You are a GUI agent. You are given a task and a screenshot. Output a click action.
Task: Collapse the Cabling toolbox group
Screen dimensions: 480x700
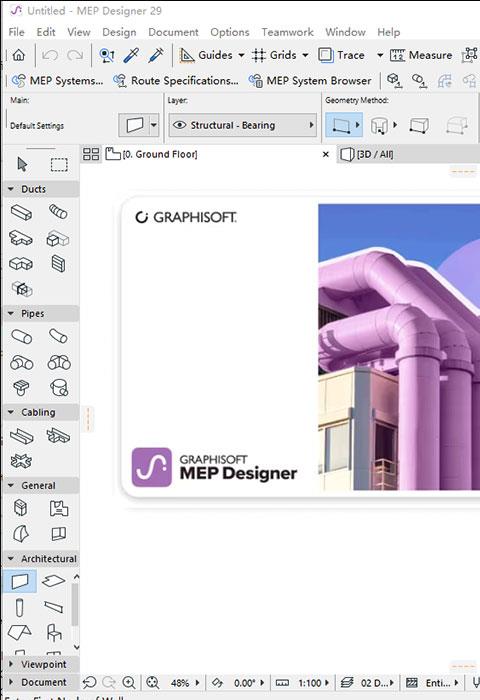11,412
